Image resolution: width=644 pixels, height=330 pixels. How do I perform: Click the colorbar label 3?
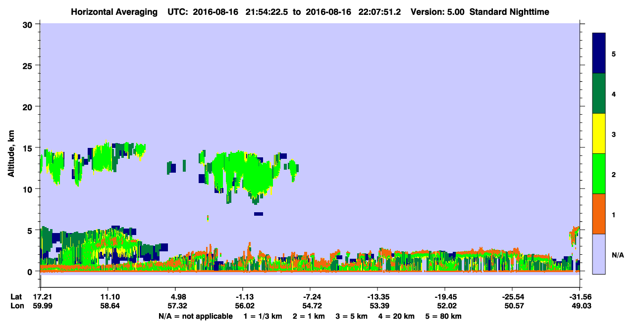613,134
